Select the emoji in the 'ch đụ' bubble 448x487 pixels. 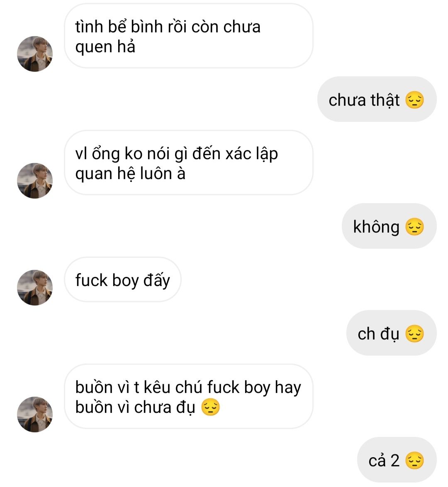coord(415,334)
